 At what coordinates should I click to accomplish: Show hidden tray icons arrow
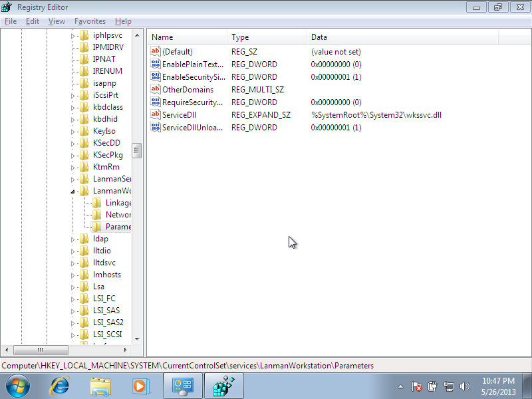[x=401, y=386]
